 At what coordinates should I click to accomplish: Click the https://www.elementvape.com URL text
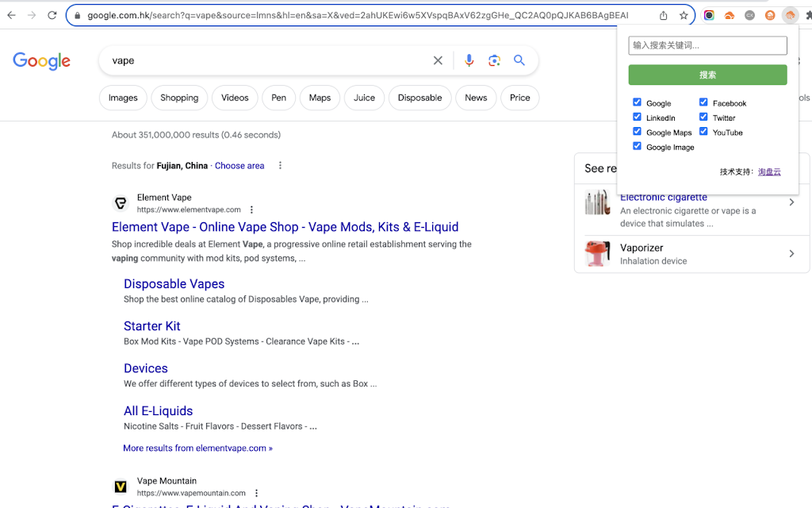tap(189, 210)
